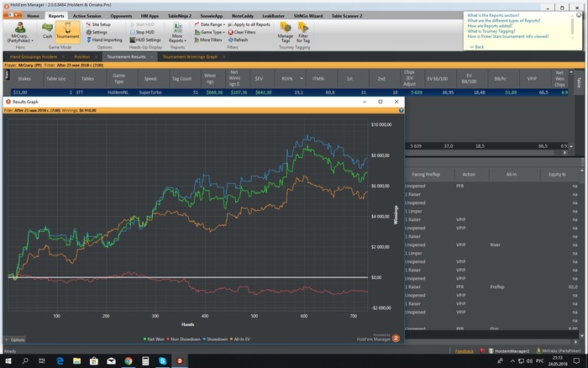588x368 pixels.
Task: Switch to the Active Session tab
Action: pyautogui.click(x=87, y=16)
